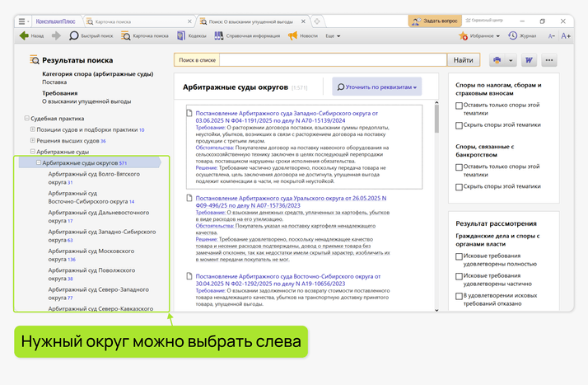Open Уточнить по реквизитам dropdown
Viewport: 588px width, 385px height.
coord(377,87)
